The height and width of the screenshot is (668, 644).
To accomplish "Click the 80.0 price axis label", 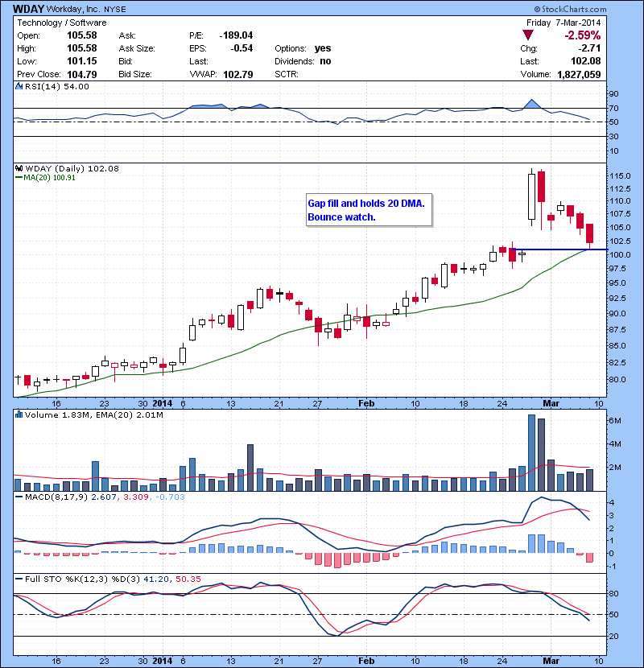I will point(617,379).
